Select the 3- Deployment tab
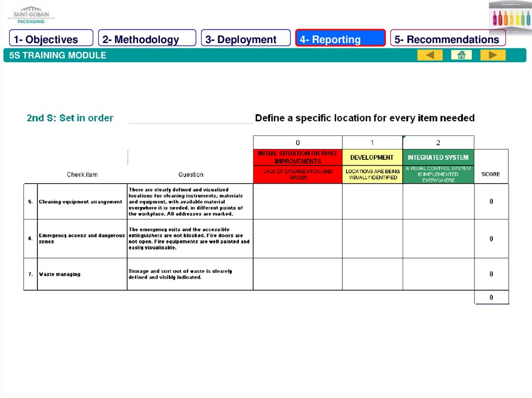The width and height of the screenshot is (532, 398). [x=246, y=39]
